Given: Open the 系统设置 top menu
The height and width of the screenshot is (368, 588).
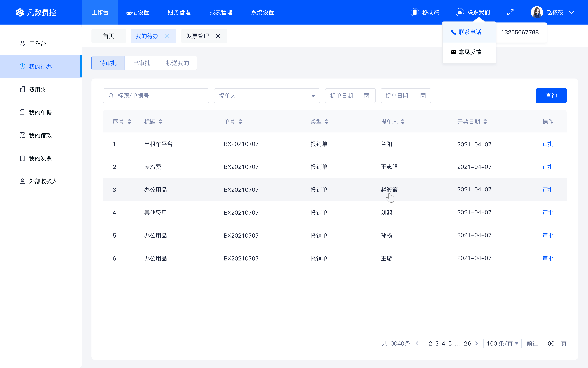Looking at the screenshot, I should click(262, 12).
